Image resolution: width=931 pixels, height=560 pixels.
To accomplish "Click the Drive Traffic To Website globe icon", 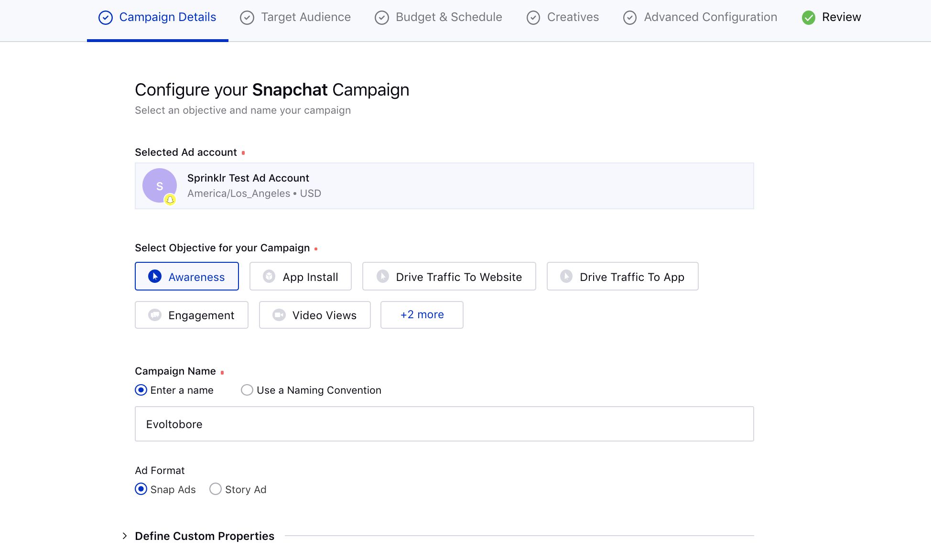I will (x=382, y=276).
